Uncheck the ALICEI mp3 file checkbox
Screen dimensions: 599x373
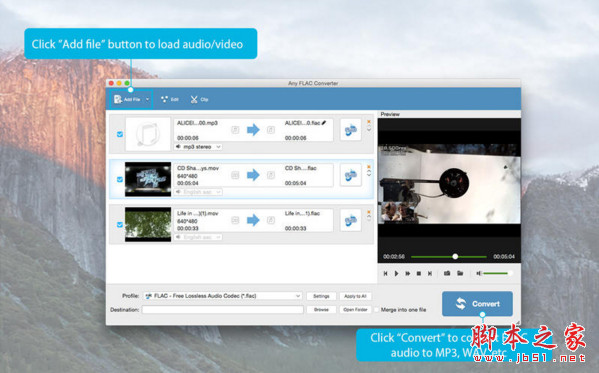coord(120,134)
